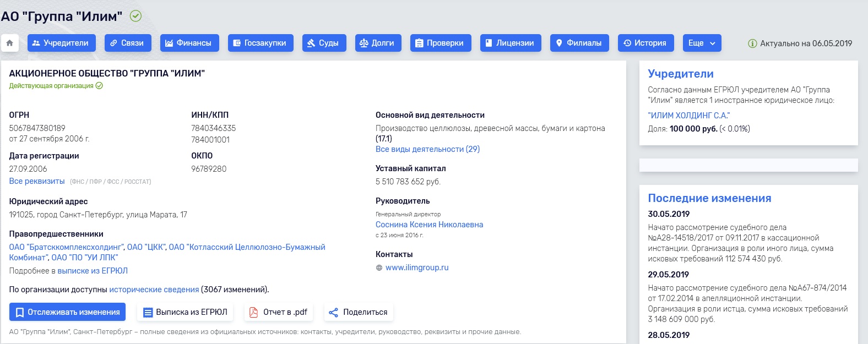
Task: Open the Поделиться share button
Action: pyautogui.click(x=358, y=312)
